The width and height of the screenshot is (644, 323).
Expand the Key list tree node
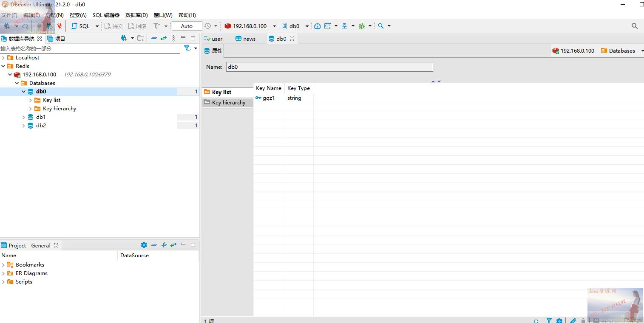(x=31, y=100)
